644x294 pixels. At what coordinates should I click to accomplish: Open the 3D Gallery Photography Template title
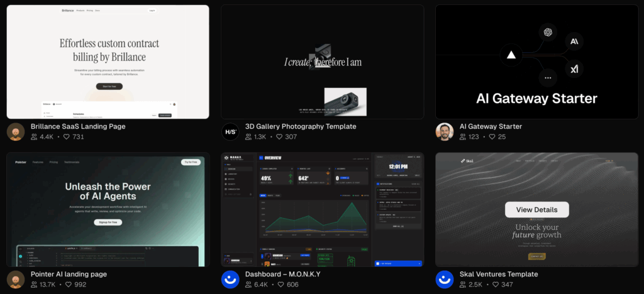(x=301, y=126)
